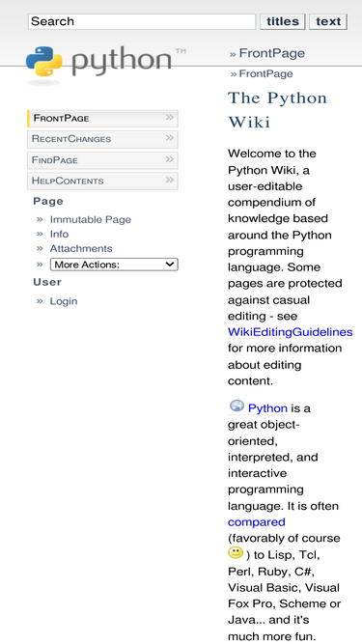The width and height of the screenshot is (362, 644).
Task: Search by titles button
Action: point(283,21)
